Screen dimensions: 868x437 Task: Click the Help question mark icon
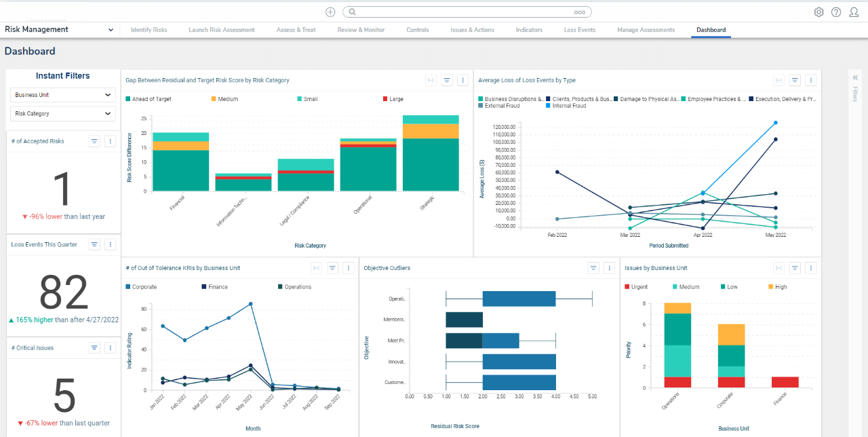tap(836, 12)
